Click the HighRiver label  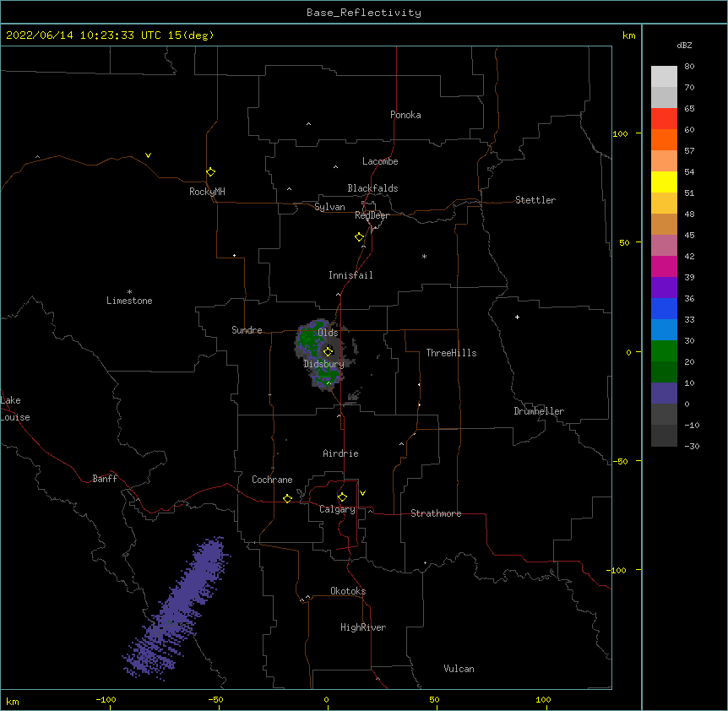(363, 627)
